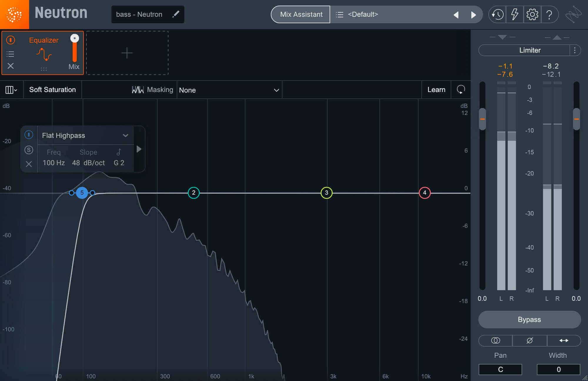Grab the Equalizer module drag handle dots
This screenshot has width=588, height=381.
click(x=44, y=69)
